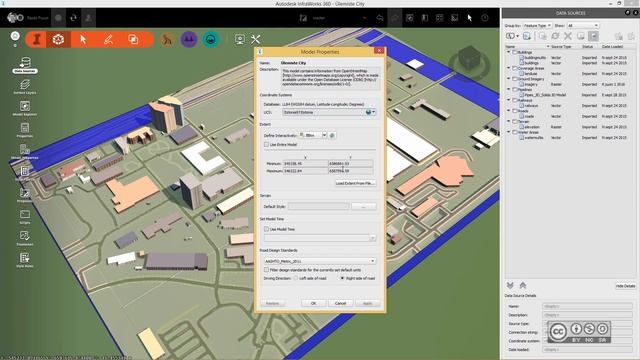
Task: Open the Data Sources tool in left sidebar
Action: pyautogui.click(x=25, y=65)
